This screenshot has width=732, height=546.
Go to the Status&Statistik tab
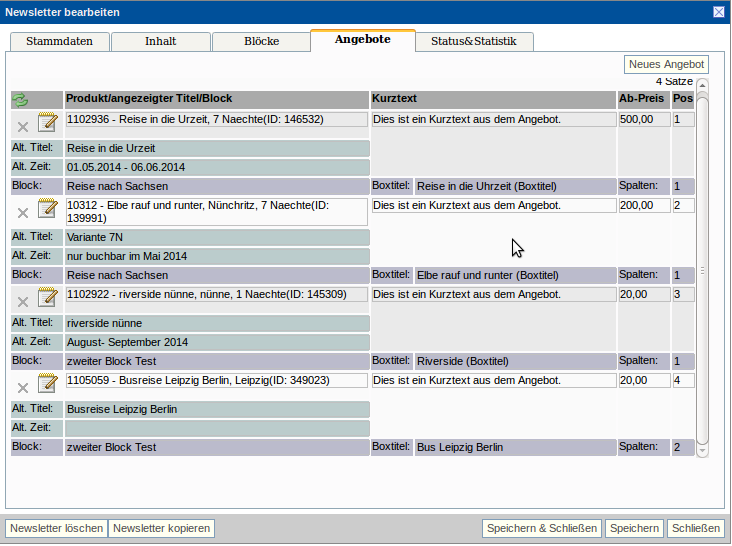pyautogui.click(x=473, y=42)
